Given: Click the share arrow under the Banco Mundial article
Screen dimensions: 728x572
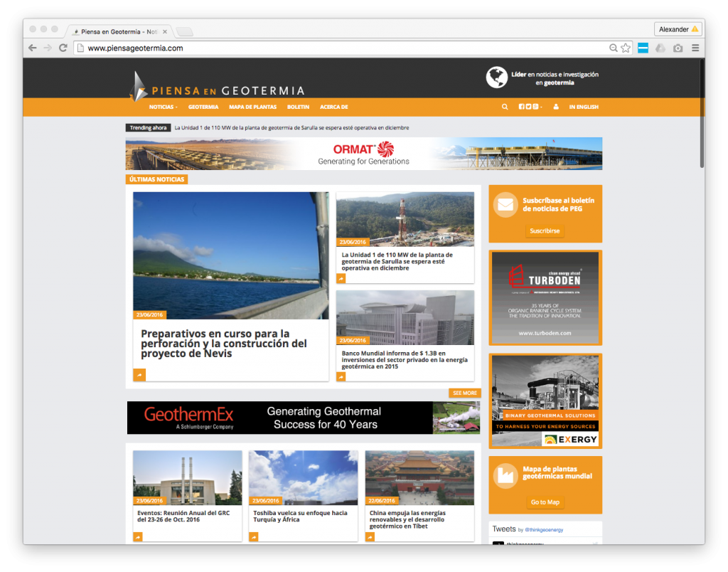Looking at the screenshot, I should [341, 377].
